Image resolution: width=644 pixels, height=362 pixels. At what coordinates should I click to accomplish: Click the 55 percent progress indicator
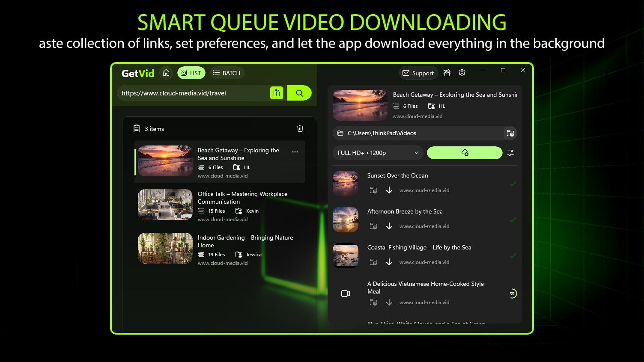(x=512, y=294)
